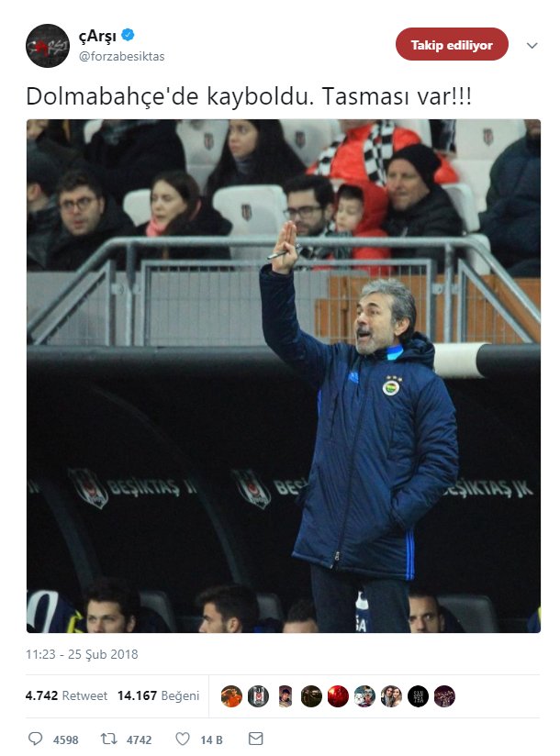Click the retweet arrows icon
The width and height of the screenshot is (560, 756).
click(x=108, y=739)
